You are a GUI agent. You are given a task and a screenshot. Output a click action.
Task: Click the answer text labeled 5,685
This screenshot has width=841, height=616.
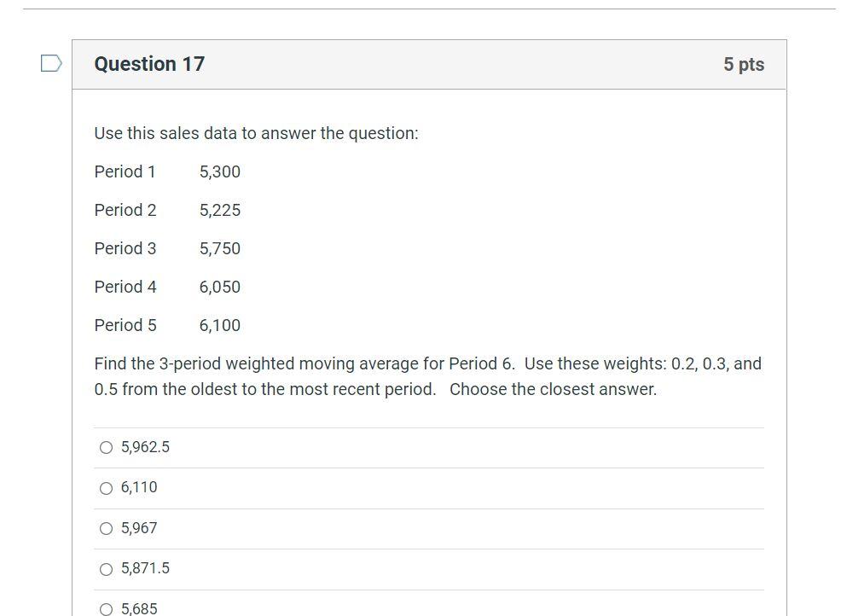[139, 608]
